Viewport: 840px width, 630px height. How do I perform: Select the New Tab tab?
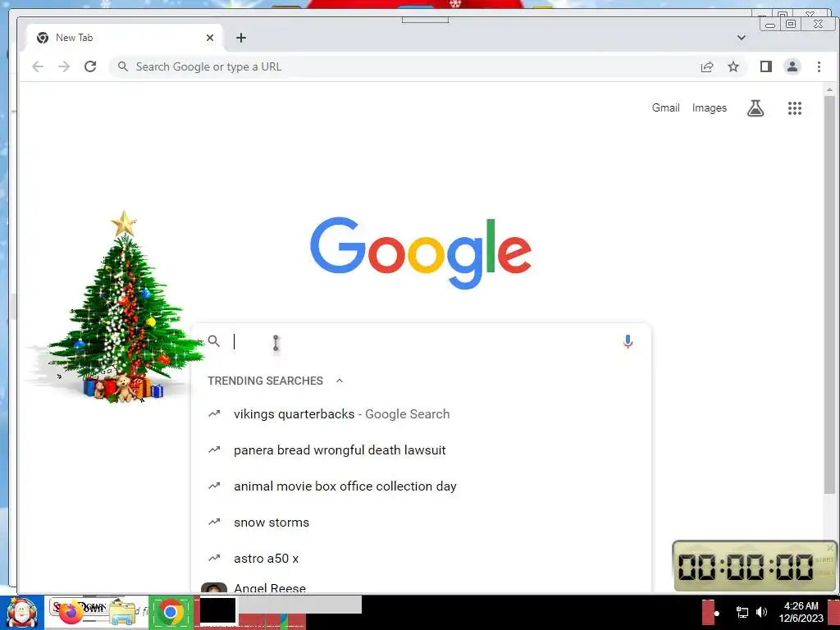click(124, 38)
